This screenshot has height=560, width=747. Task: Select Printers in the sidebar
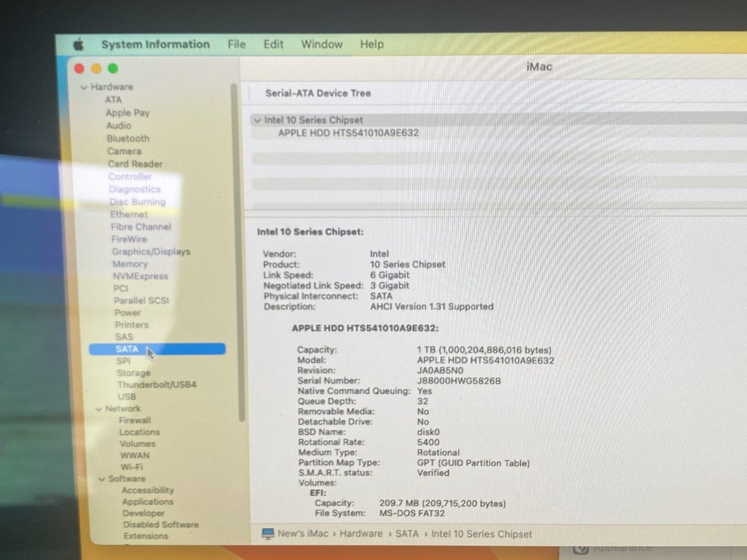(x=132, y=324)
